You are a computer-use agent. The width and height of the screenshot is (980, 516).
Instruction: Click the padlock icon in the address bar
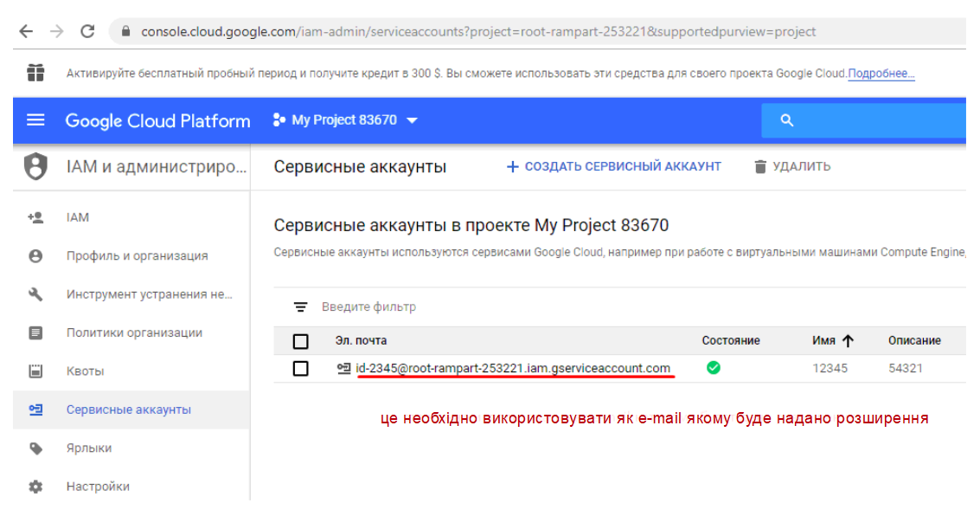coord(125,31)
